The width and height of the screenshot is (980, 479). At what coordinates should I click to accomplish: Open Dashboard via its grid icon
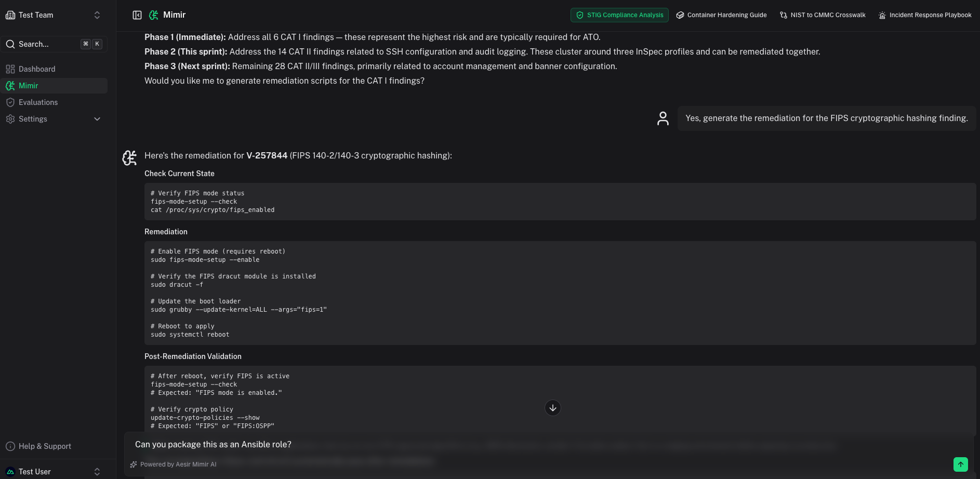pos(10,69)
